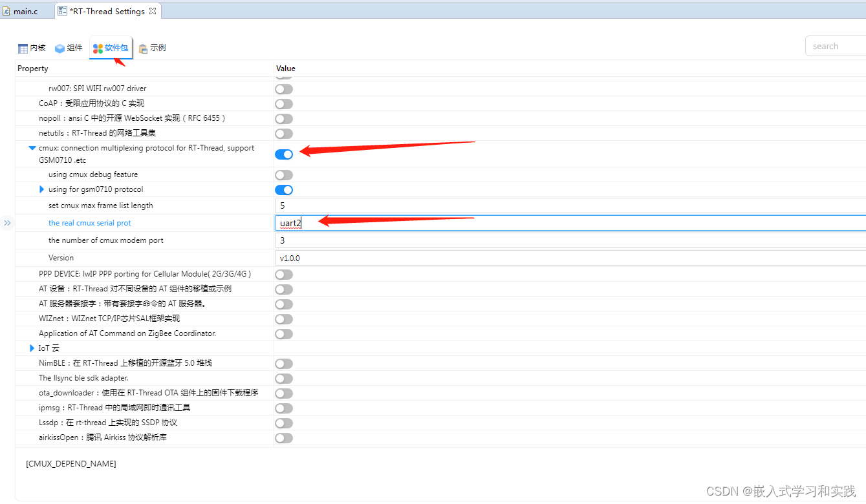Image resolution: width=866 pixels, height=504 pixels.
Task: Toggle using cmux debug feature switch
Action: pyautogui.click(x=284, y=175)
